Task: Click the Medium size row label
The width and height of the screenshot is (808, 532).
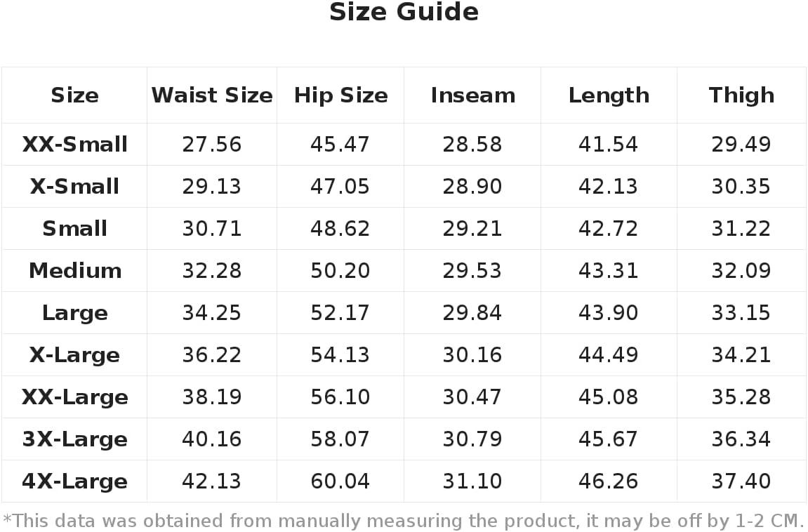Action: pyautogui.click(x=74, y=271)
